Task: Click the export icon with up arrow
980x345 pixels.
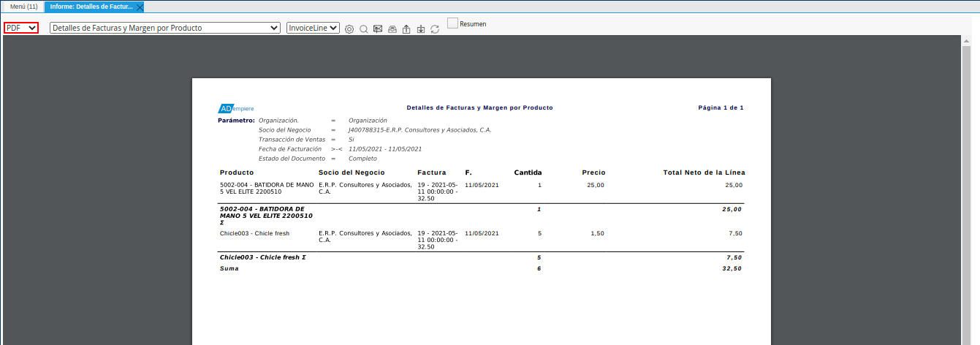Action: [x=406, y=29]
